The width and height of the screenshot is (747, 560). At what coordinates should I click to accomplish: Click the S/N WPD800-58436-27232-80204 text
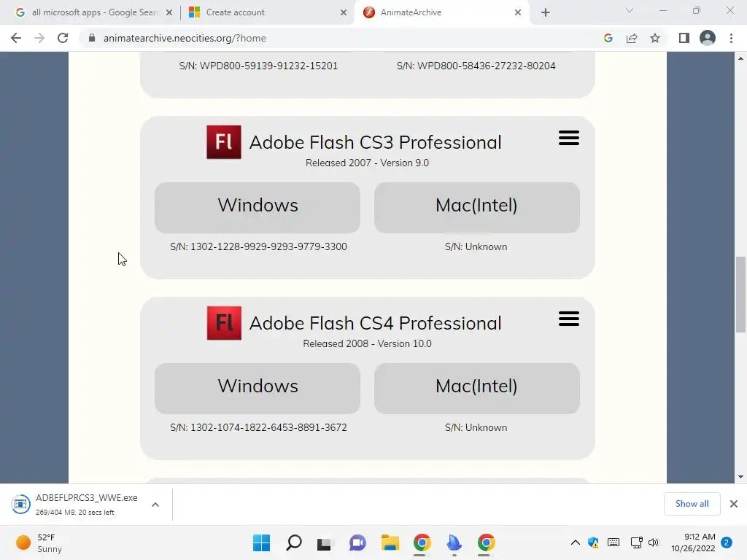476,66
